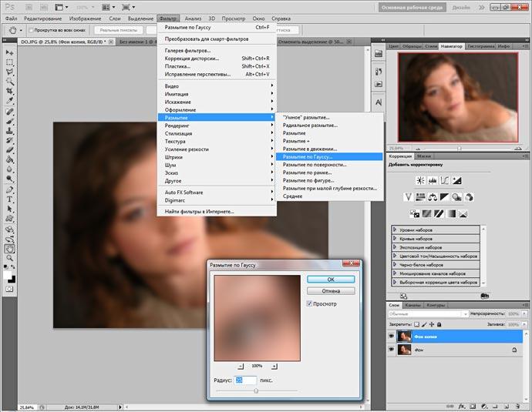Screen dimensions: 532x412
Task: Toggle Просмотр checkbox in blur dialog
Action: click(309, 303)
